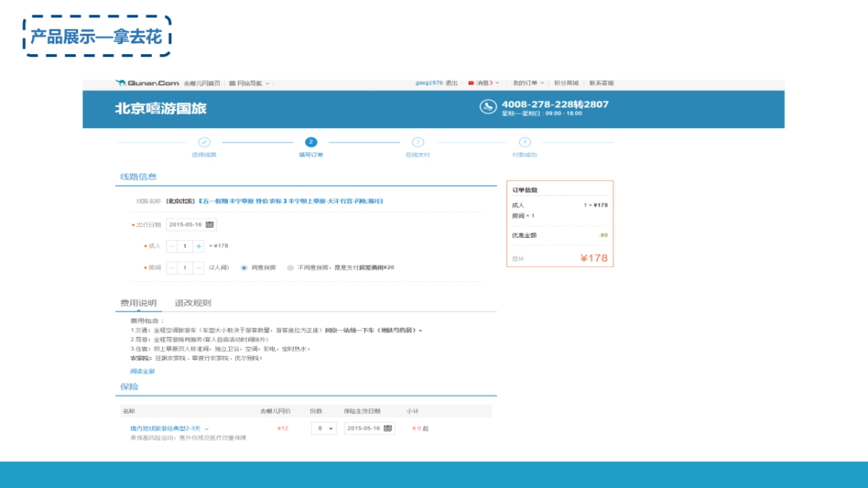Open the 出行日期 calendar icon
868x488 pixels.
[210, 224]
